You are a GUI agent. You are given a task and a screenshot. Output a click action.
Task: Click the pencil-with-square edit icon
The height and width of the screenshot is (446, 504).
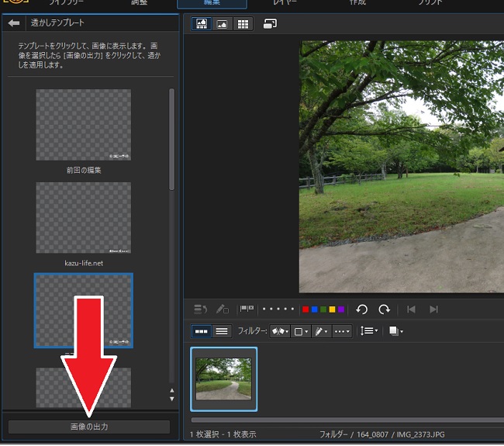pyautogui.click(x=223, y=309)
